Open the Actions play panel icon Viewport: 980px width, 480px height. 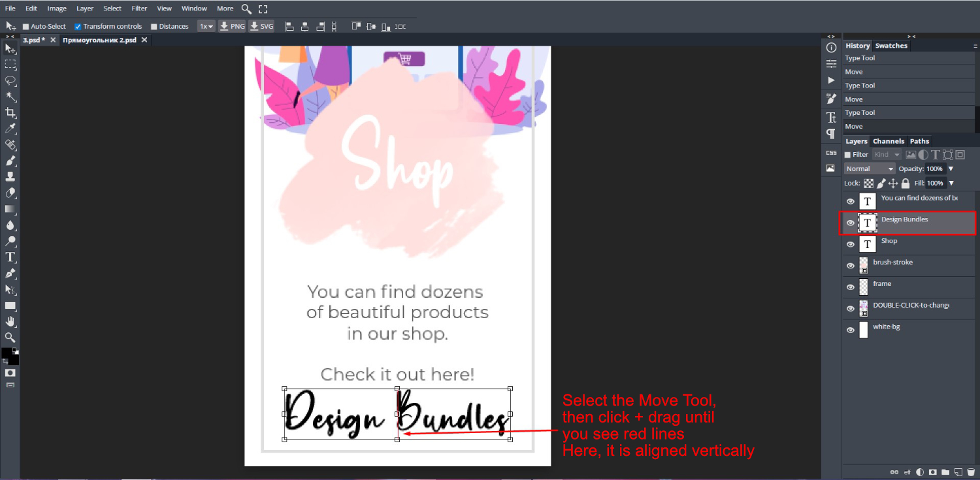point(831,80)
